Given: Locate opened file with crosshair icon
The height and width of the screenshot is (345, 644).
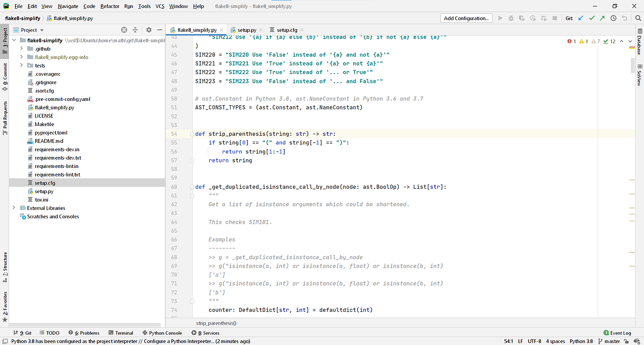Looking at the screenshot, I should [125, 30].
